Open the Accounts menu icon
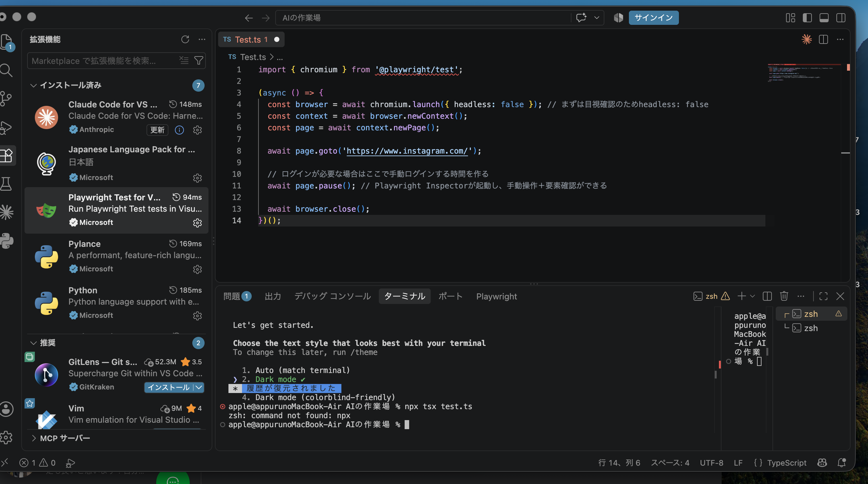This screenshot has width=868, height=484. 7,409
